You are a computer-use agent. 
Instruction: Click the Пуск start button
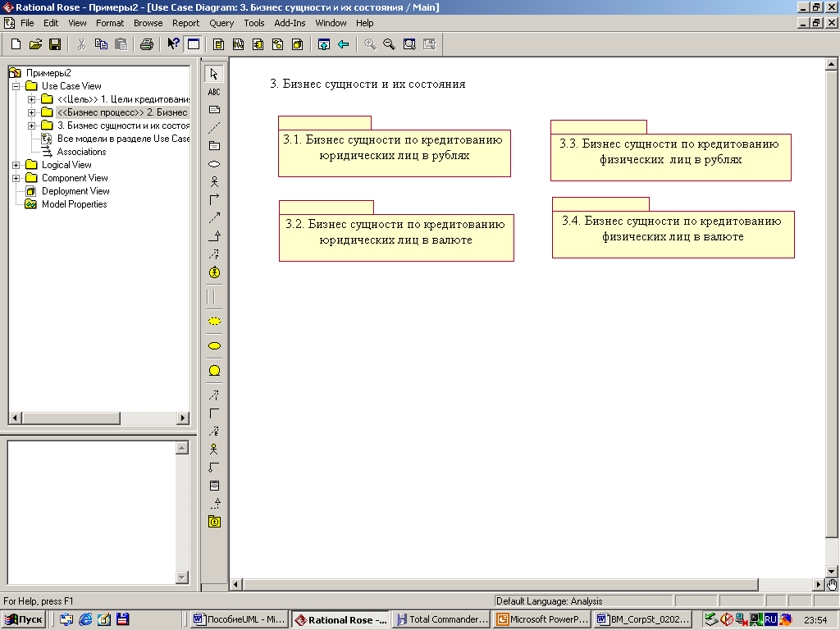[23, 619]
